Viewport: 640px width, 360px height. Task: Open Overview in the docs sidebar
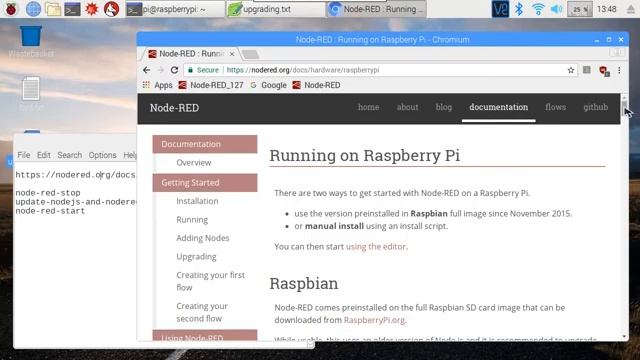(x=193, y=162)
